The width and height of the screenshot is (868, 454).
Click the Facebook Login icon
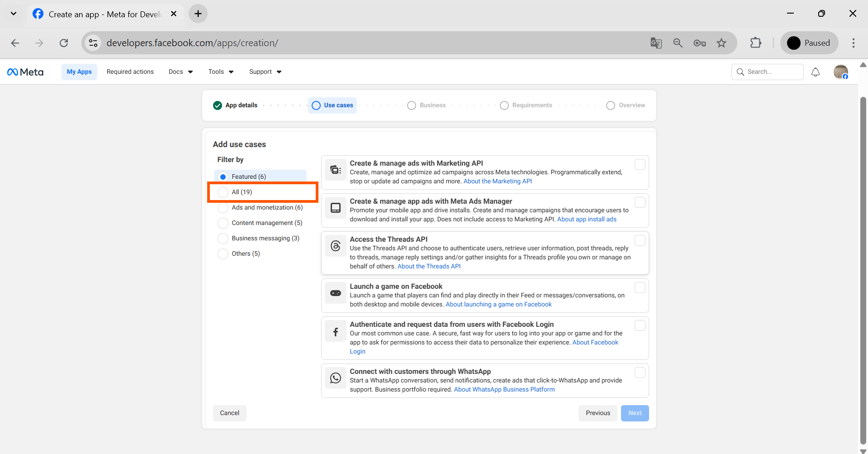(x=336, y=332)
